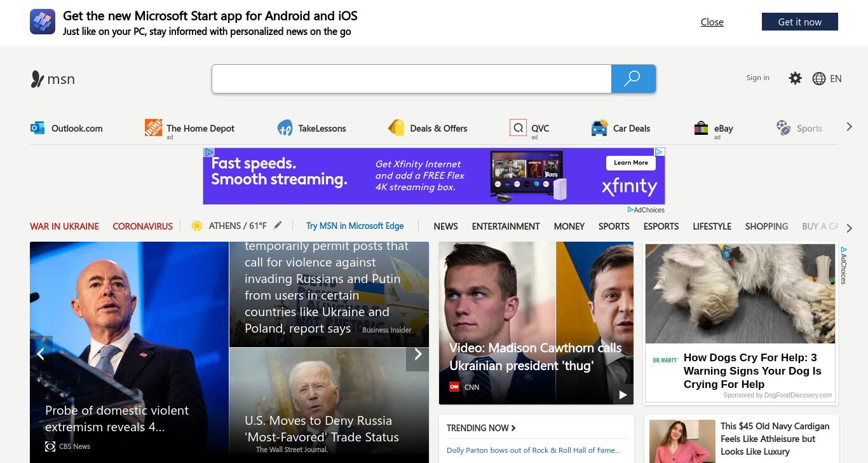
Task: Click the Microsoft Start app icon
Action: click(x=43, y=22)
